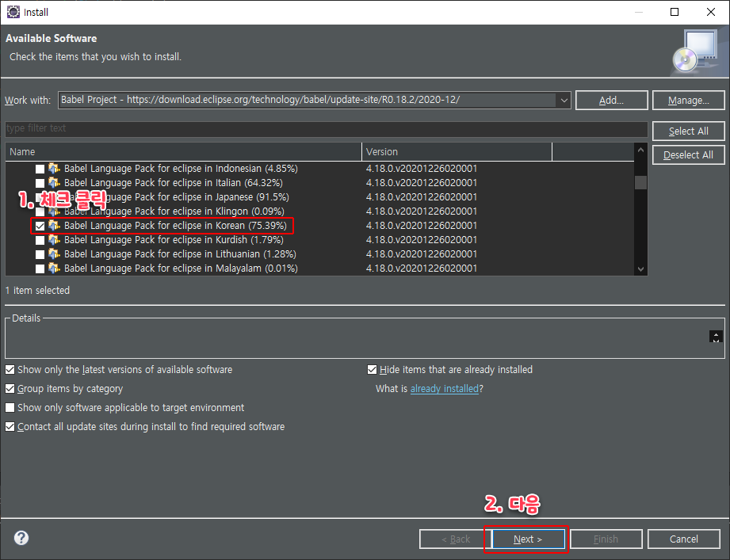
Task: Click the Next > button
Action: coord(528,539)
